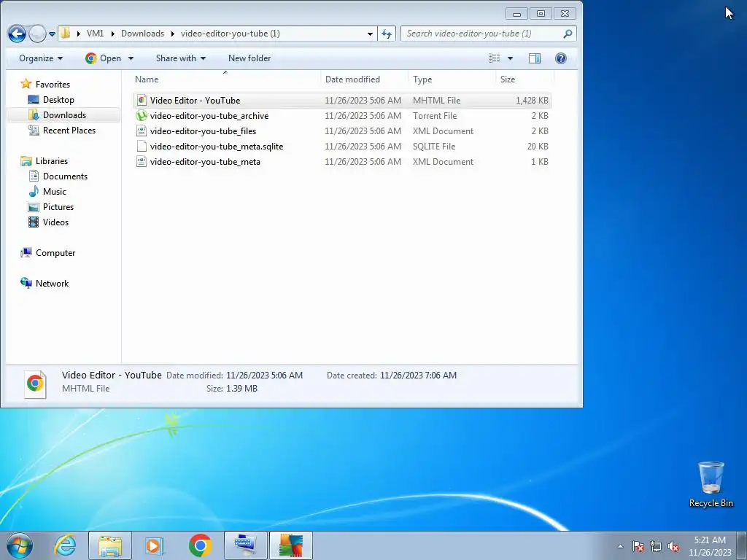This screenshot has height=560, width=747.
Task: Click Windows Explorer taskbar button
Action: click(x=110, y=545)
